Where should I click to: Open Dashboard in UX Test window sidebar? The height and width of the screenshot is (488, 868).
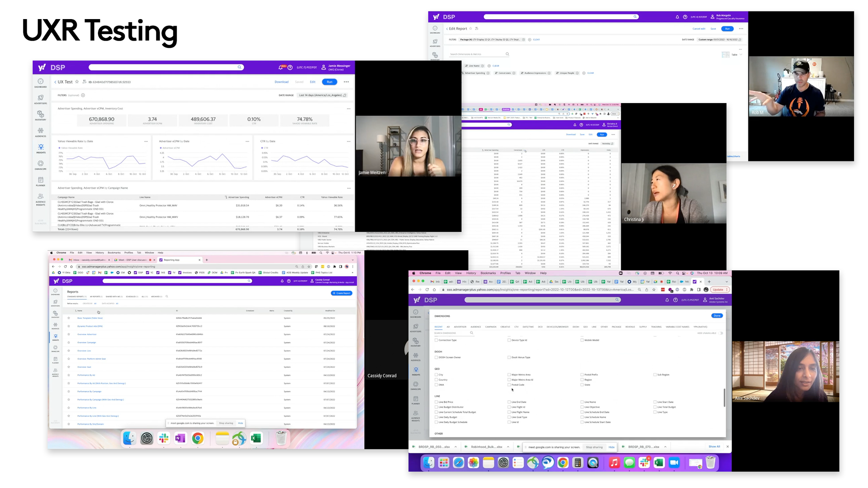pos(41,83)
